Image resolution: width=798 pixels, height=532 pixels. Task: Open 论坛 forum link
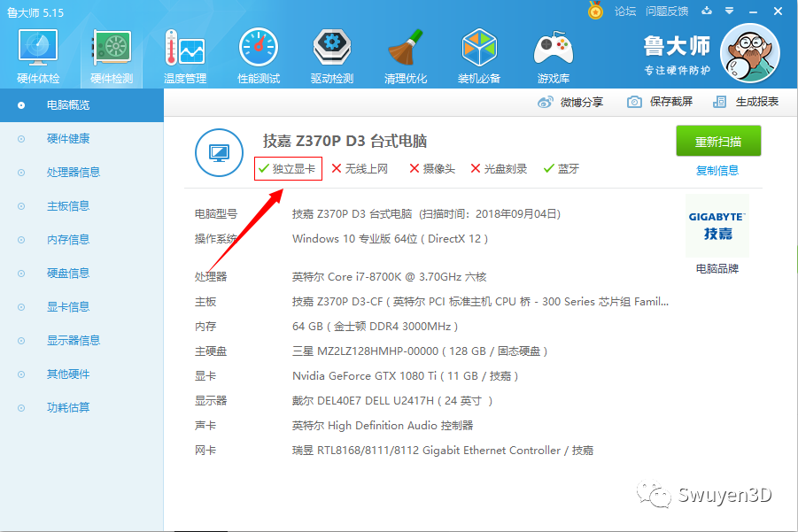625,12
